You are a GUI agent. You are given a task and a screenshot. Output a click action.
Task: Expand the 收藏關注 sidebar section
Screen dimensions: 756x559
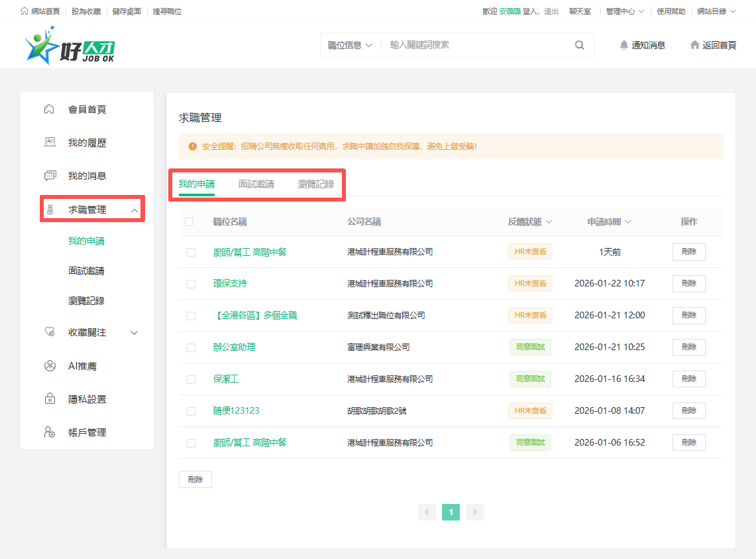(135, 333)
